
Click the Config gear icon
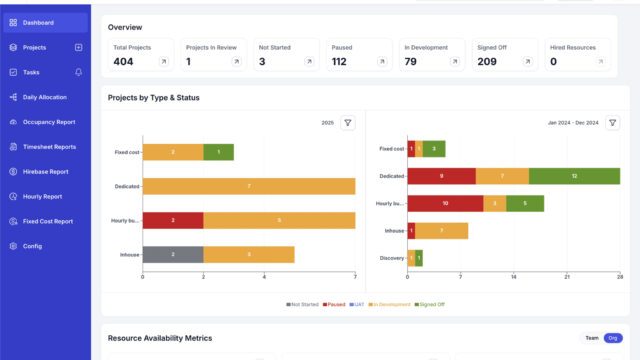13,246
